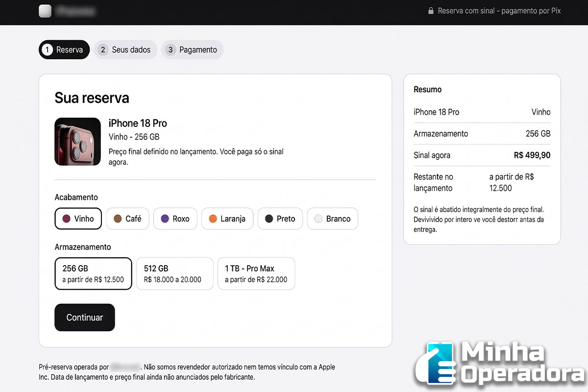Click the 'Resumo' heading in summary card
The width and height of the screenshot is (588, 392).
click(x=427, y=90)
